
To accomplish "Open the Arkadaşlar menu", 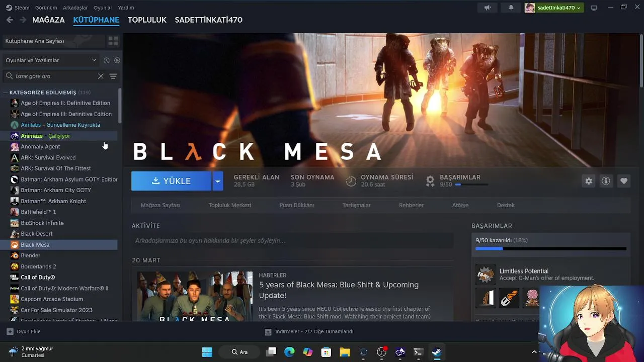I will tap(75, 8).
